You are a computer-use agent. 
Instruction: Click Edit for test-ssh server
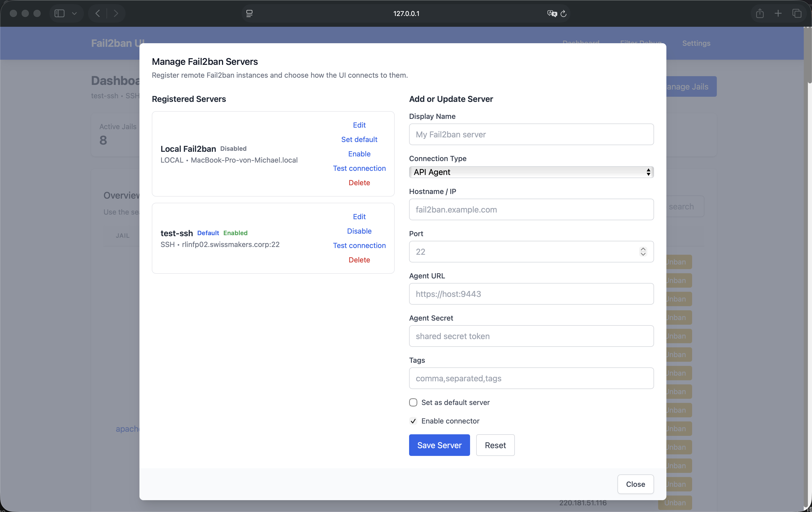(359, 217)
